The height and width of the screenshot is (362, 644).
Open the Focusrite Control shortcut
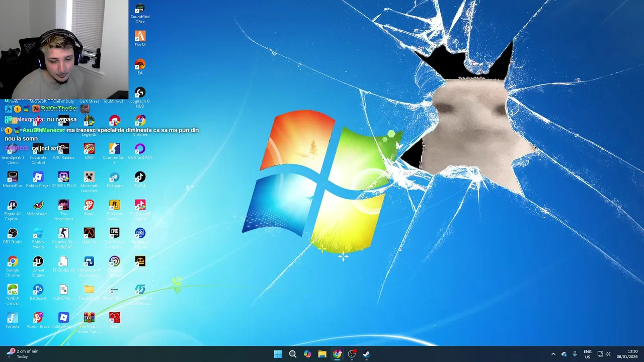(x=38, y=153)
